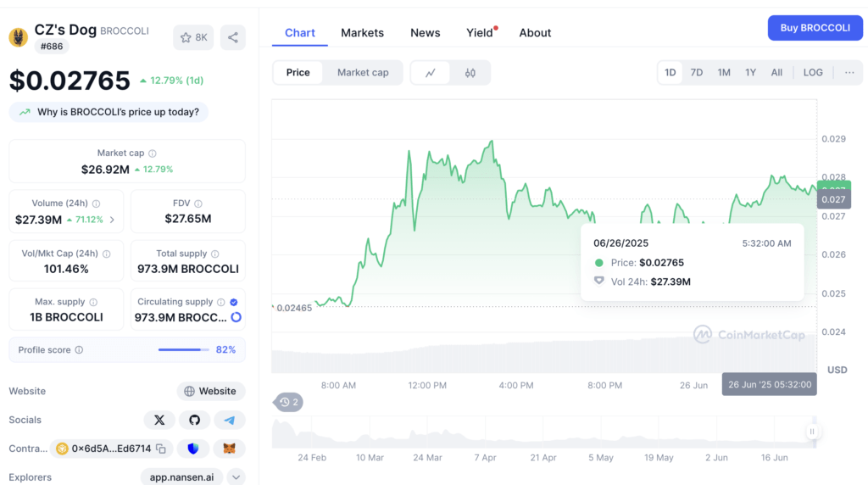Viewport: 868px width, 485px height.
Task: Select the Market cap chart toggle
Action: pos(363,73)
